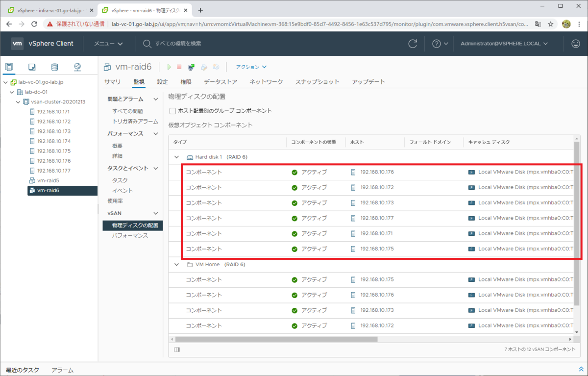
Task: Collapse the lab-vc-01.go-lab.jp tree node
Action: tap(5, 82)
